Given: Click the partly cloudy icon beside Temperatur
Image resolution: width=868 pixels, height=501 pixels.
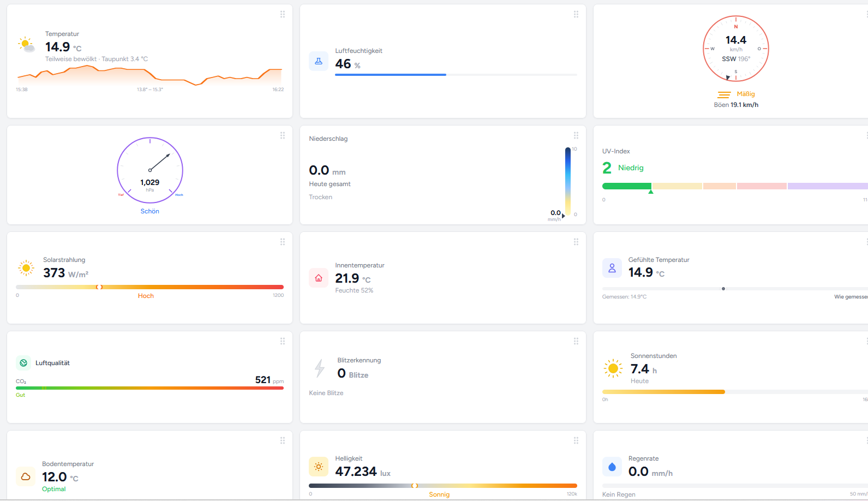Looking at the screenshot, I should pos(26,45).
